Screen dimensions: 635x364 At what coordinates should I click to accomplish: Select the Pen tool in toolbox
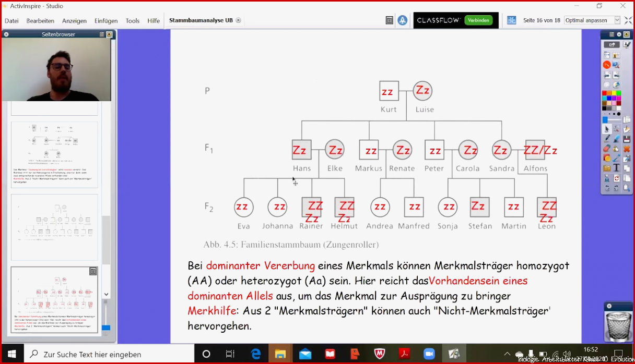pos(607,138)
